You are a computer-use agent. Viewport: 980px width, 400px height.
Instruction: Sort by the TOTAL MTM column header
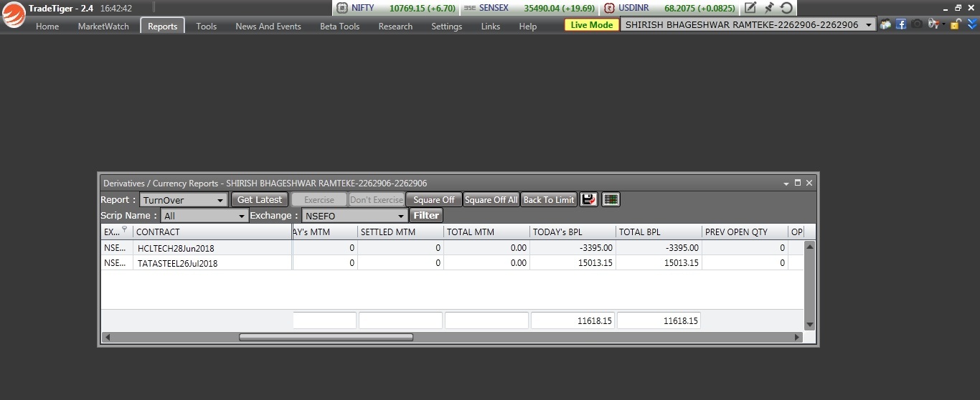[x=486, y=232]
